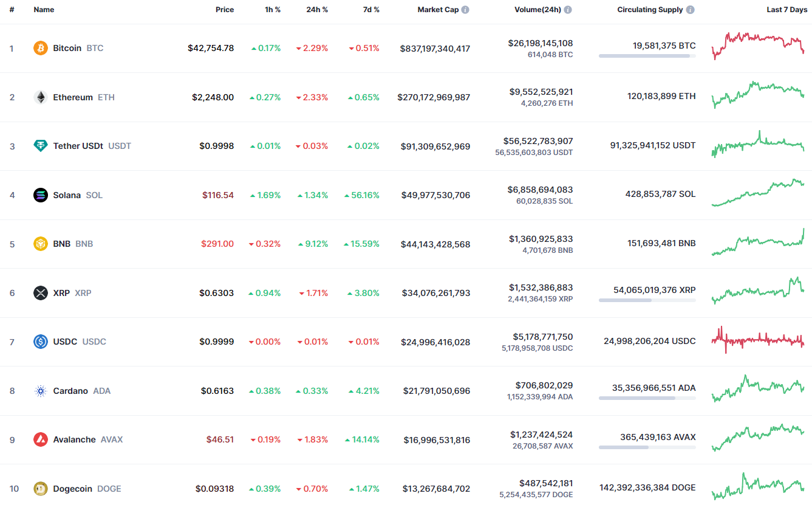
Task: Click the Bitcoin logo icon
Action: click(x=41, y=48)
